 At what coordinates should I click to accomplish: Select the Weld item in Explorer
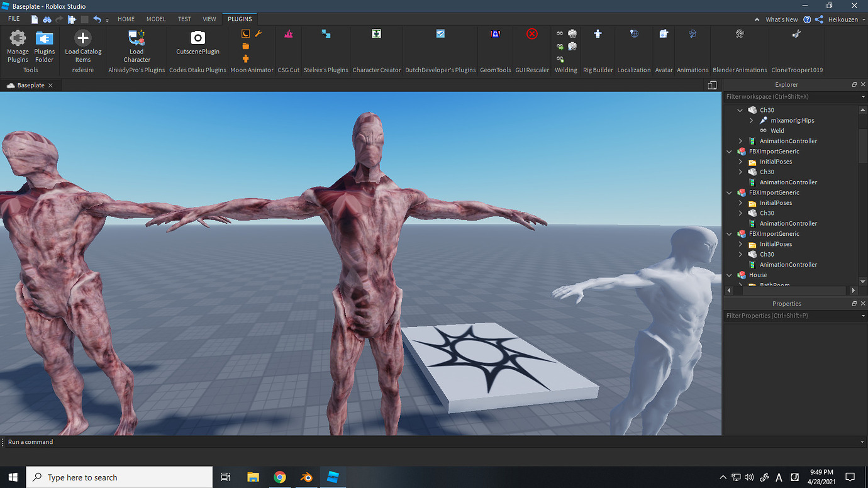(777, 131)
